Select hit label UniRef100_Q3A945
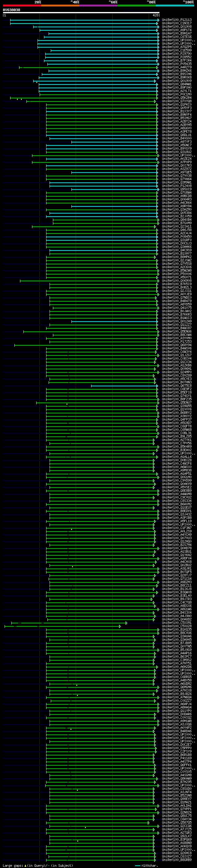197x868 pixels. tap(177, 640)
